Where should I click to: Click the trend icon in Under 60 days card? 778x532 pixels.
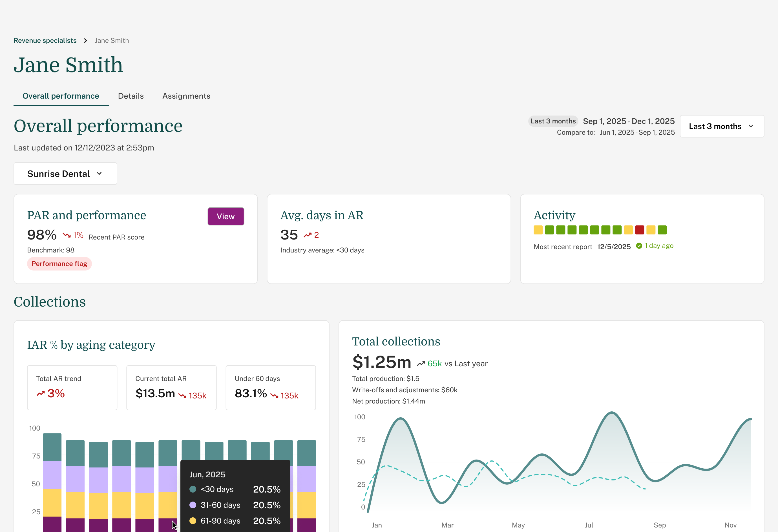click(x=274, y=396)
